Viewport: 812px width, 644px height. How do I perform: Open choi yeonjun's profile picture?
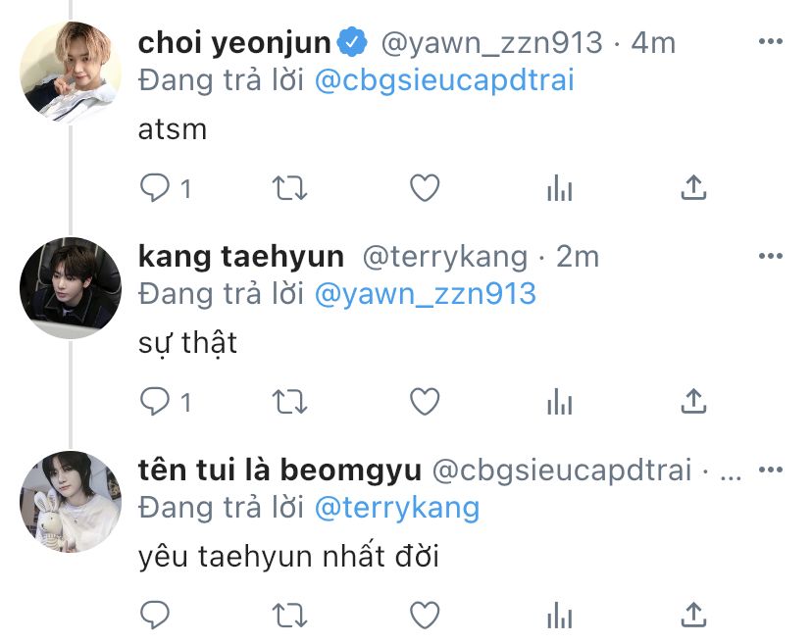pos(71,73)
